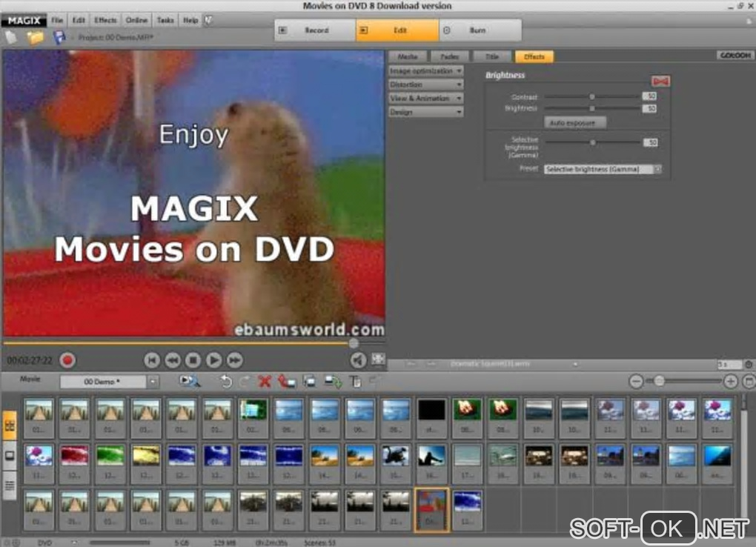Screen dimensions: 756x547
Task: Switch to the single screen view icon
Action: click(10, 455)
